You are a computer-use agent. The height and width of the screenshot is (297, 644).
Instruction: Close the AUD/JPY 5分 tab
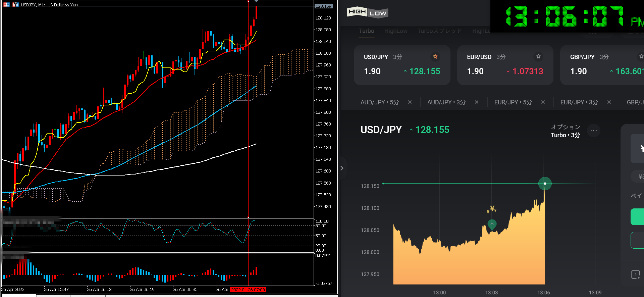pos(410,102)
